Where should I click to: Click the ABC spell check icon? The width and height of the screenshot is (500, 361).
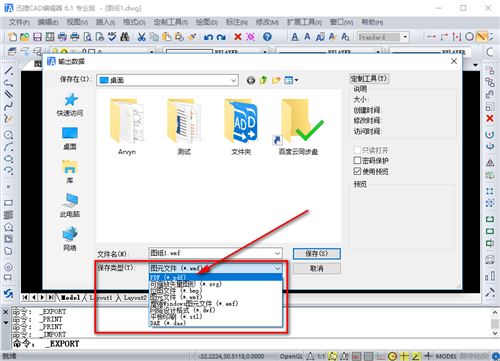(112, 37)
